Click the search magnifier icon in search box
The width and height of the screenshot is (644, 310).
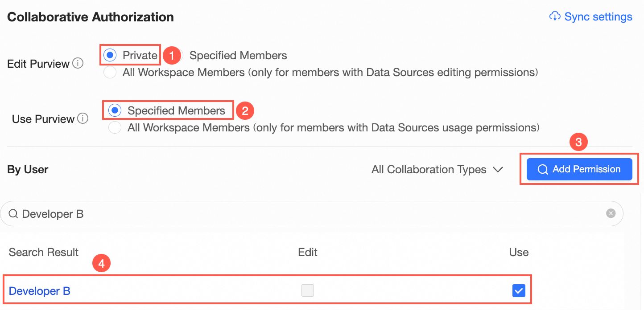tap(13, 214)
